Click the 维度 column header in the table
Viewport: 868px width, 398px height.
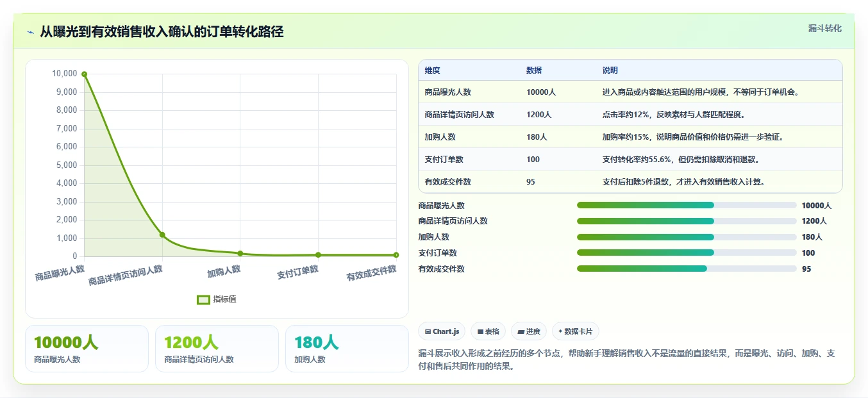(433, 70)
